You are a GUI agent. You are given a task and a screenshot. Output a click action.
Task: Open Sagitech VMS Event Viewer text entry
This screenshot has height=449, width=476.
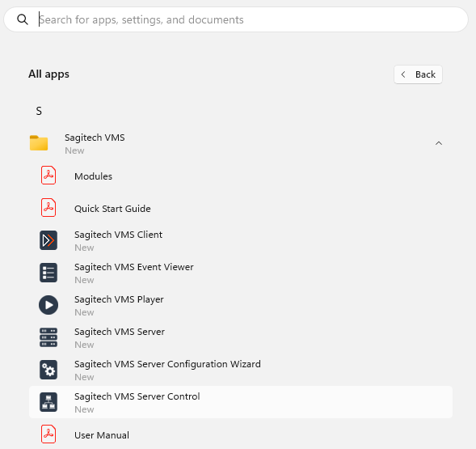point(134,267)
